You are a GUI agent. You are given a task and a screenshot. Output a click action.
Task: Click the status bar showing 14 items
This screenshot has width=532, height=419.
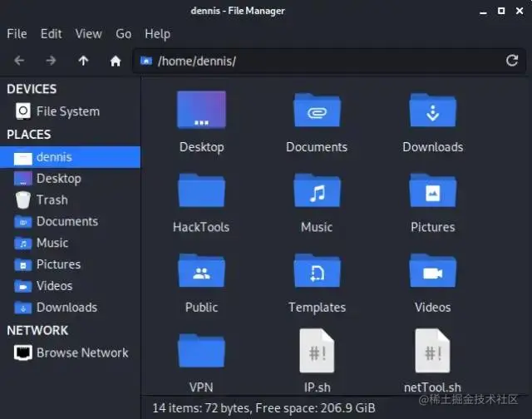[x=264, y=408]
